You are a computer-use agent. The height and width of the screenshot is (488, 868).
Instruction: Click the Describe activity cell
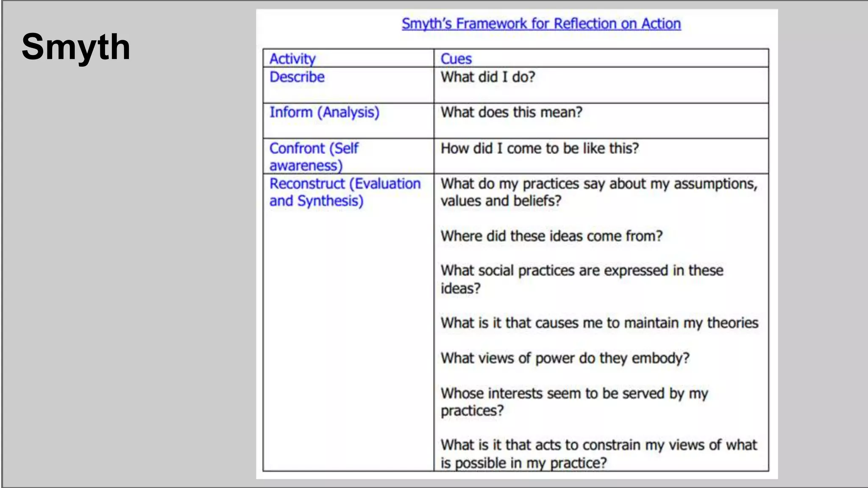pos(297,77)
